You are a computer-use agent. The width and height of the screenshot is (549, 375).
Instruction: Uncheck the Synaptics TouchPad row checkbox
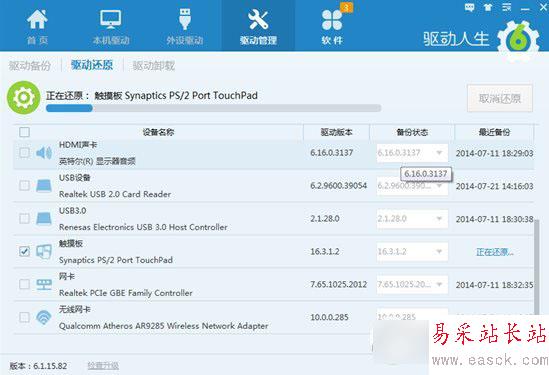tap(24, 251)
